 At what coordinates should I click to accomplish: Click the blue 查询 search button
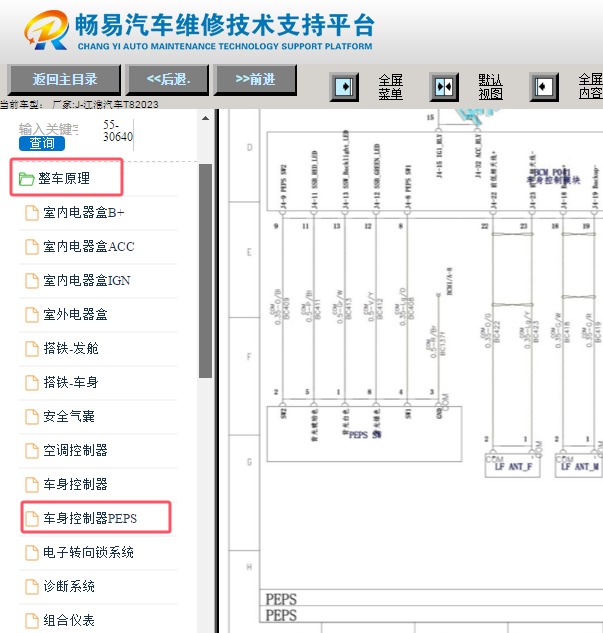[x=42, y=143]
